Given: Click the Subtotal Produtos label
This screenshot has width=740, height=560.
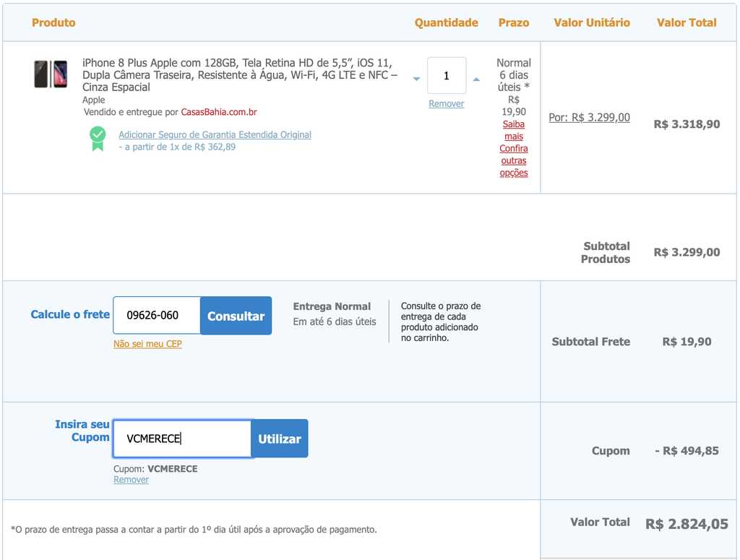Looking at the screenshot, I should pyautogui.click(x=606, y=252).
